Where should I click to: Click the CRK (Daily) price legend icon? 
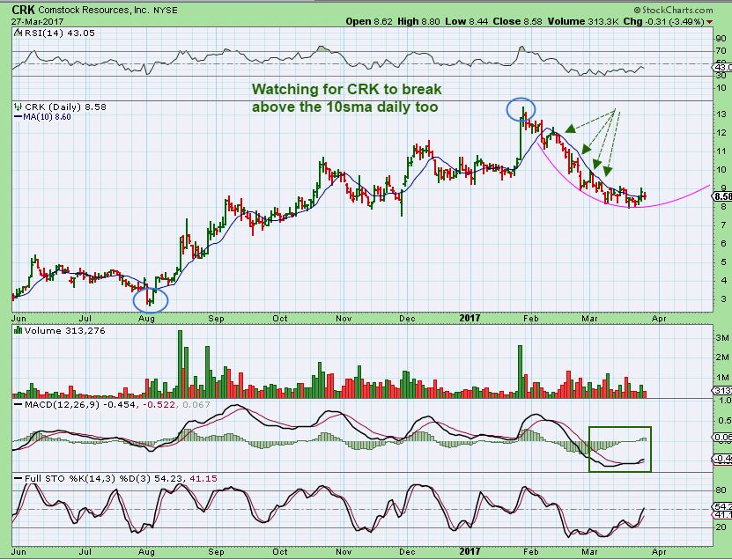pyautogui.click(x=16, y=107)
